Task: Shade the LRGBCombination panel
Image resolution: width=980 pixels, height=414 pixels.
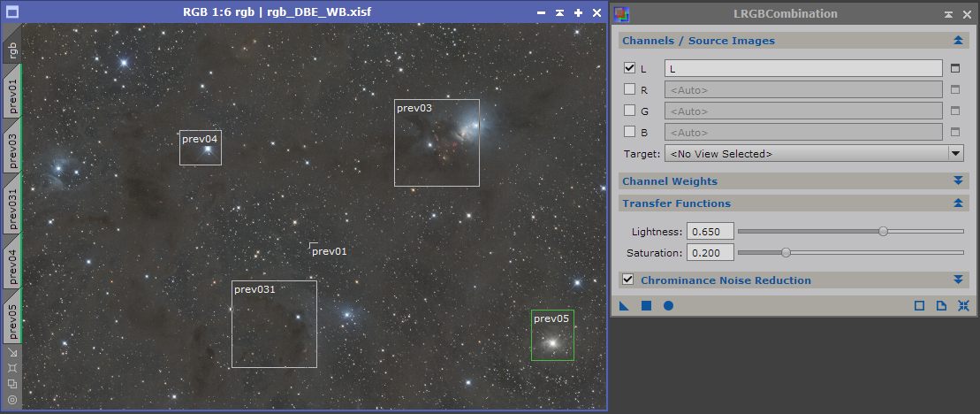Action: coord(949,14)
